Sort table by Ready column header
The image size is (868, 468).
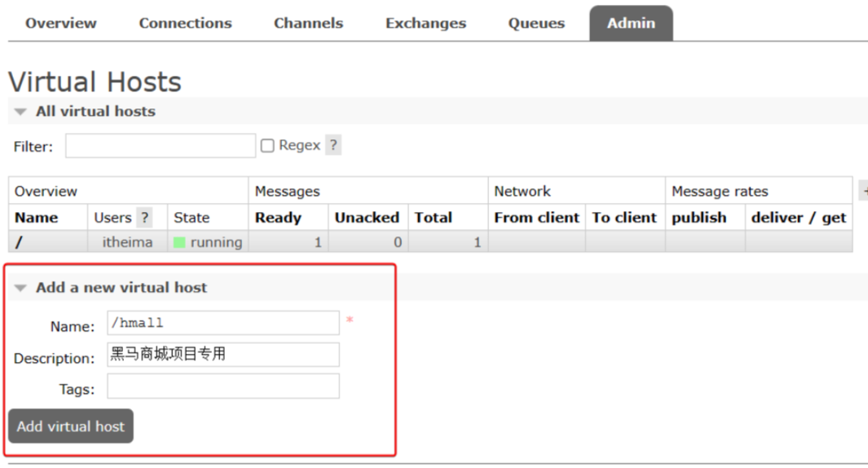click(278, 218)
